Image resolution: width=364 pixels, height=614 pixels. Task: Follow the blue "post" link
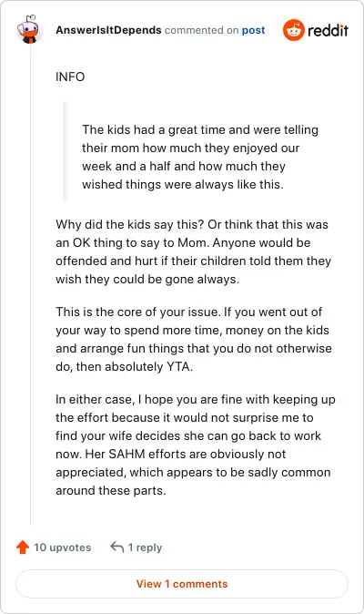click(253, 30)
